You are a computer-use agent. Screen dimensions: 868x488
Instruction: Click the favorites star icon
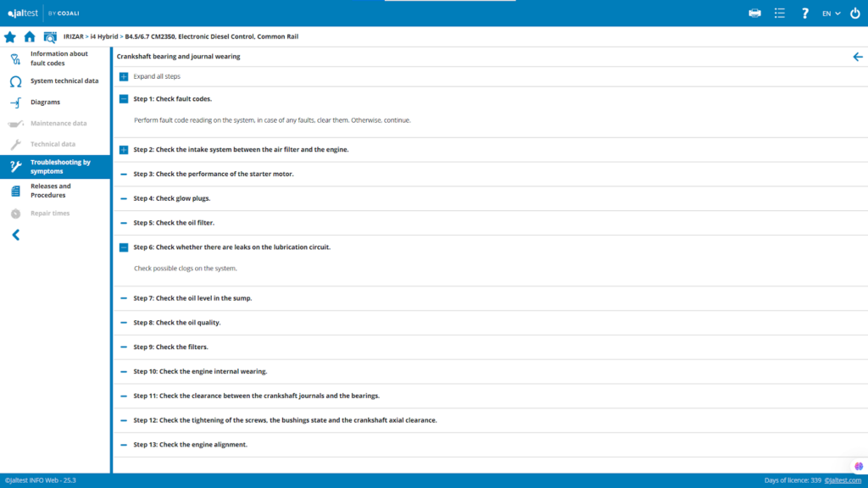point(10,37)
